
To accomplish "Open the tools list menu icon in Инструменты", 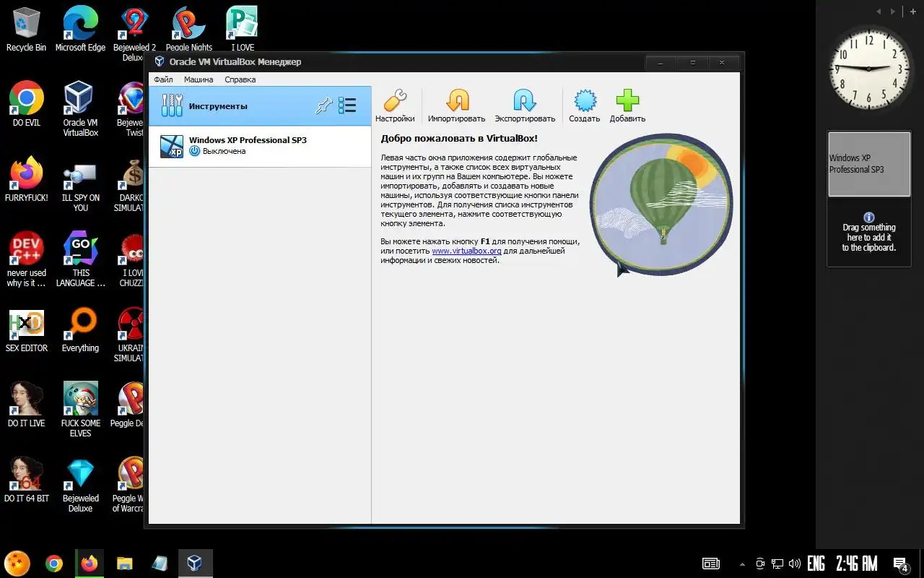I will 347,106.
